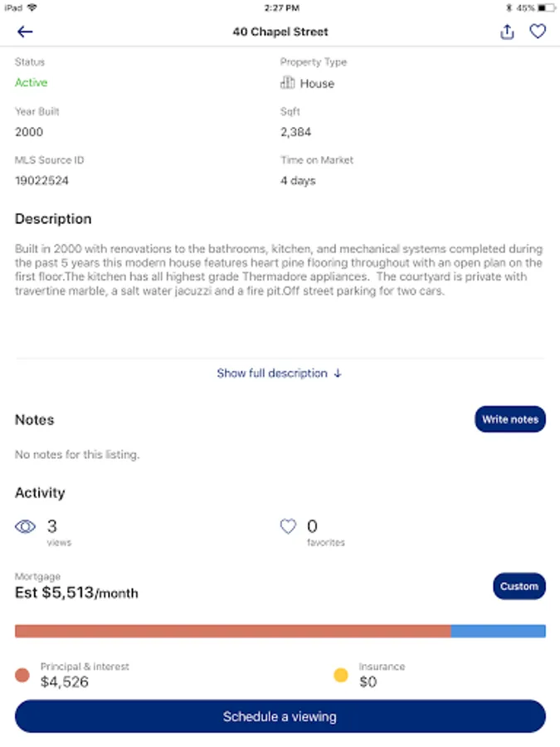
Task: Tap the back arrow icon
Action: pyautogui.click(x=25, y=32)
